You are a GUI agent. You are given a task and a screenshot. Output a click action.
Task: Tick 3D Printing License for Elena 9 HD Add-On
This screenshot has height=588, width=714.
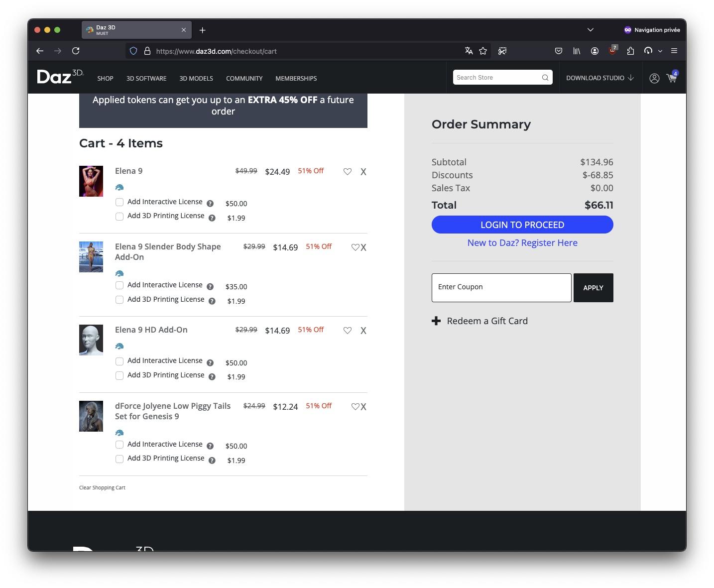[x=119, y=376]
